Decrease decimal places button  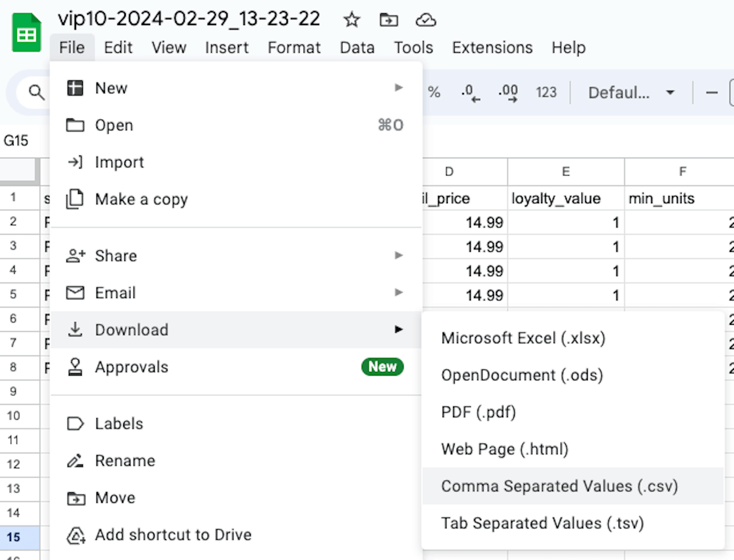point(470,93)
